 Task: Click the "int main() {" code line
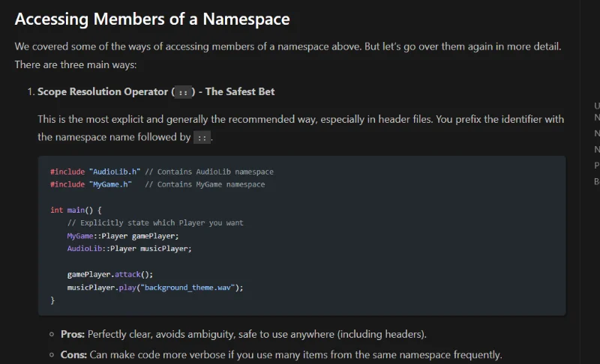pyautogui.click(x=76, y=210)
